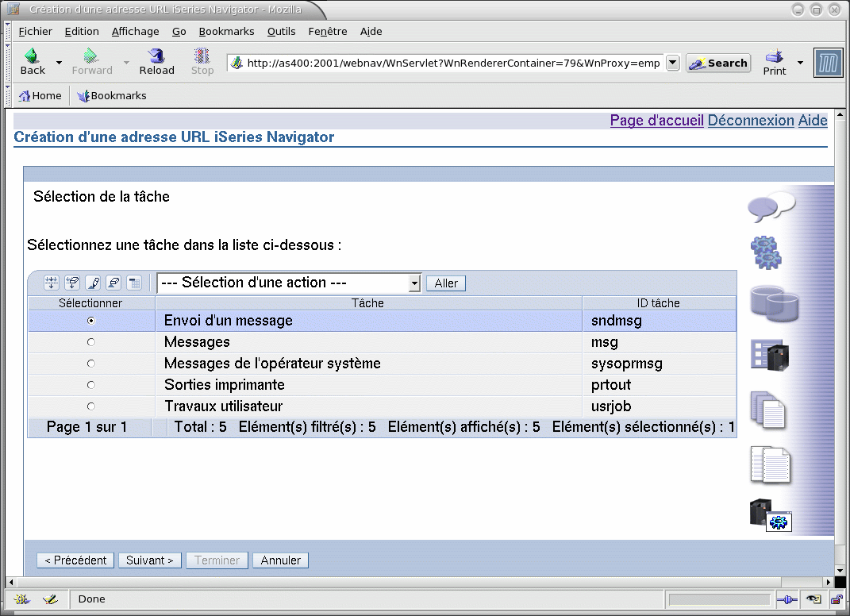Click the window icon in the title bar
This screenshot has width=850, height=616.
click(x=13, y=9)
